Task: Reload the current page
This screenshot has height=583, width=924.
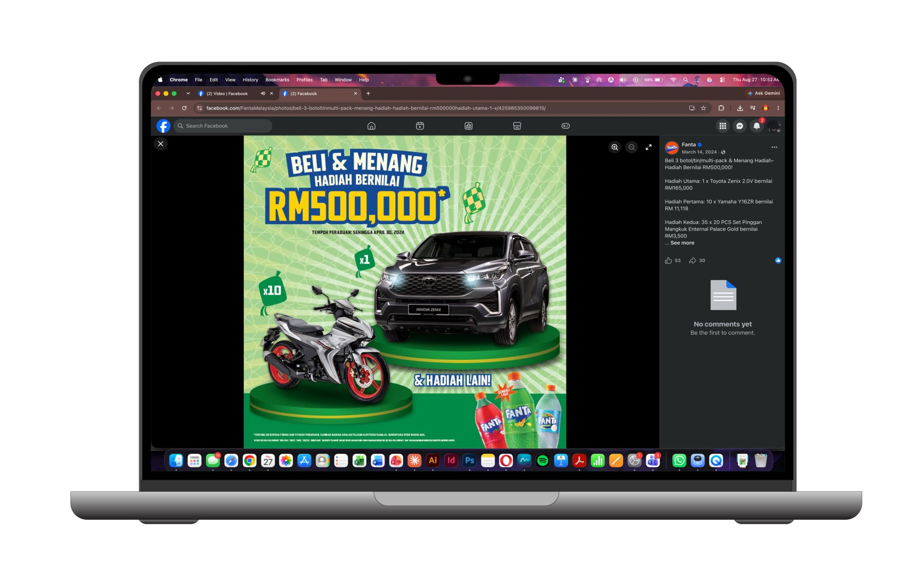Action: pyautogui.click(x=184, y=108)
